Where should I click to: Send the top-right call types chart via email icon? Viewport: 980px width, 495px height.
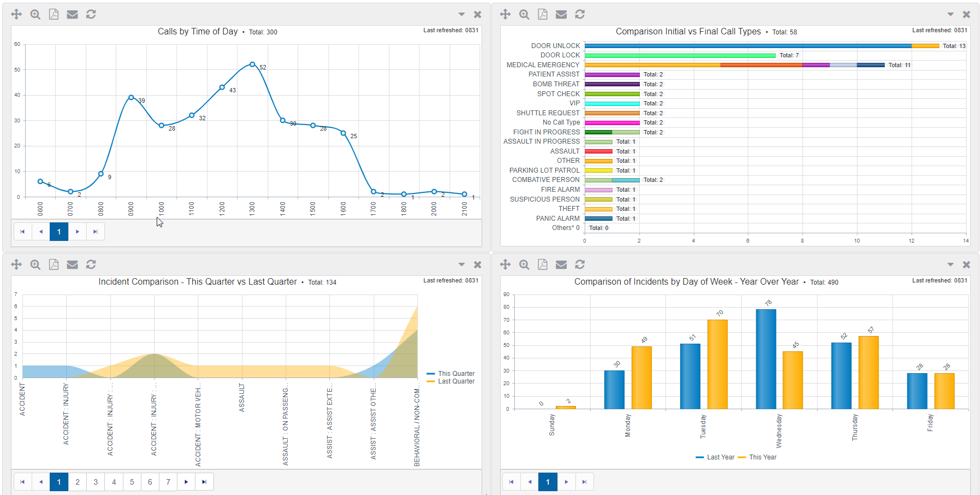click(561, 14)
